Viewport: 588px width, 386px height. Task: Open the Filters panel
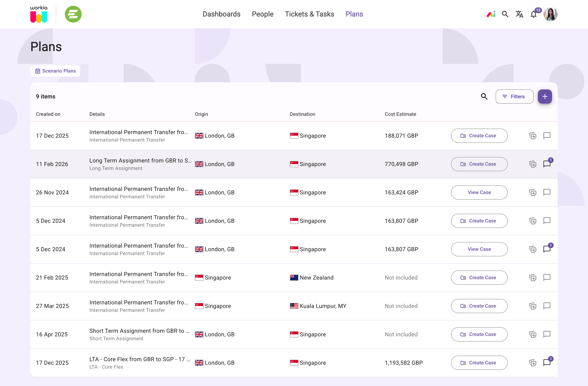point(514,96)
